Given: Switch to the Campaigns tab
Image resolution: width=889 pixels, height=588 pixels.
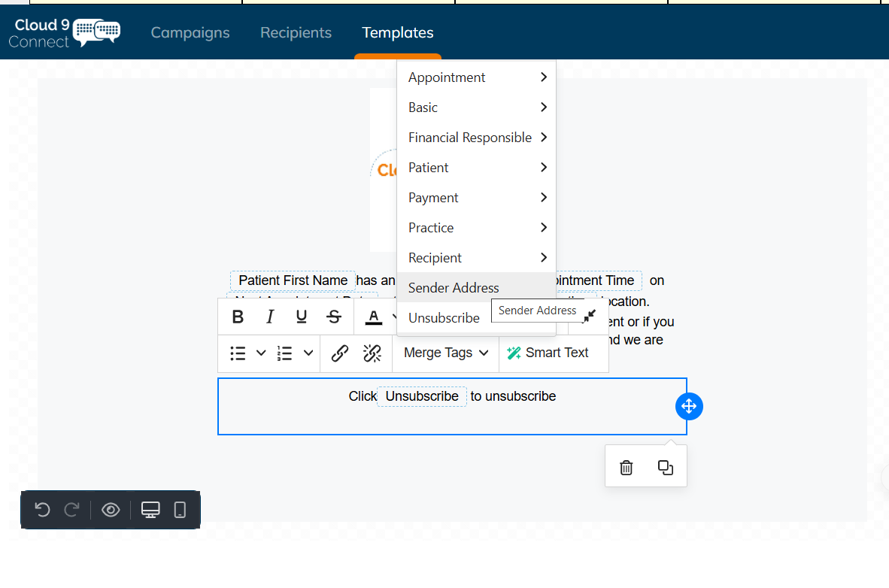Looking at the screenshot, I should (190, 32).
